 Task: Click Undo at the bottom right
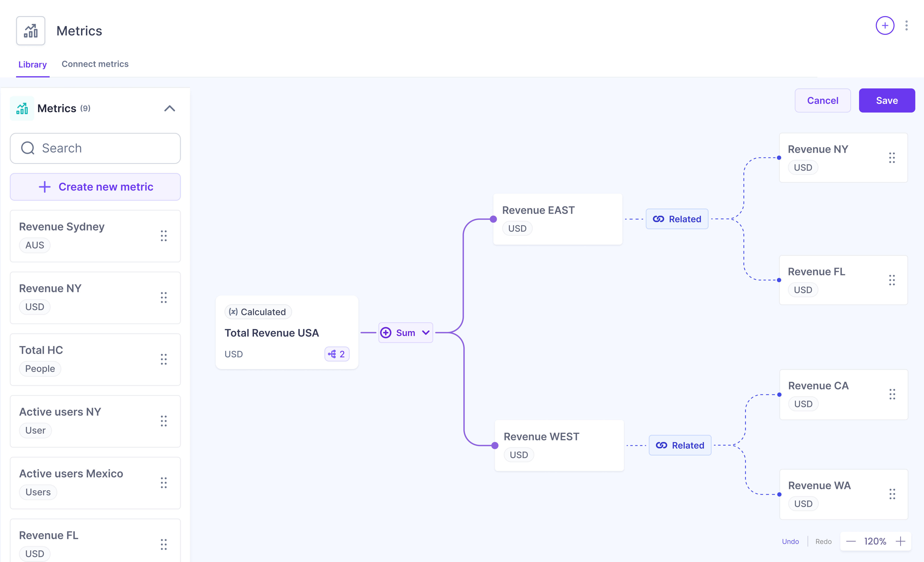(x=791, y=541)
